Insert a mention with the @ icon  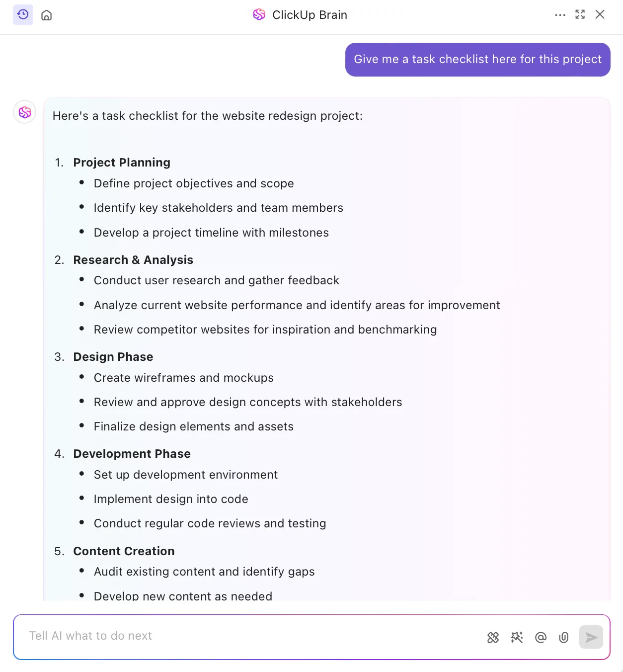[541, 637]
